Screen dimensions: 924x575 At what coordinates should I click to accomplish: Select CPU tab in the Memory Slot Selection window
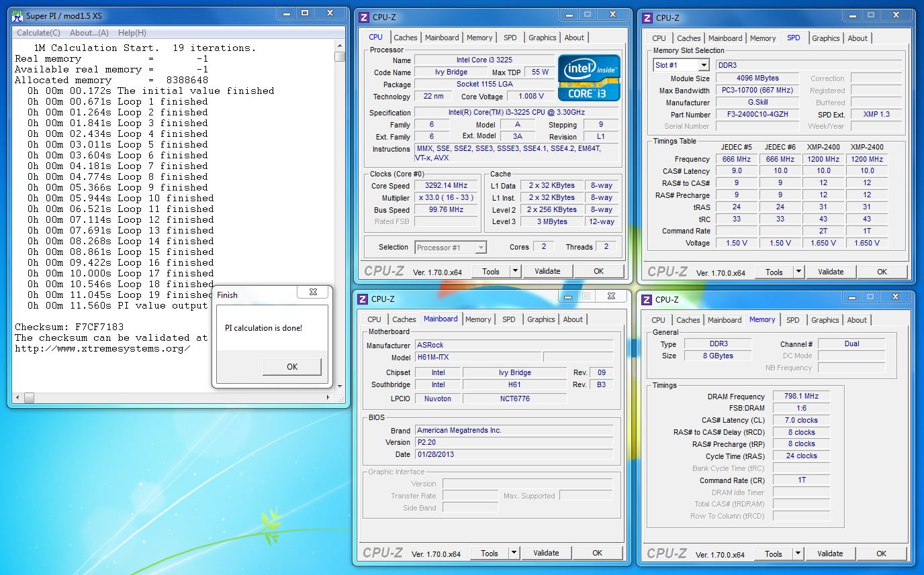(659, 38)
